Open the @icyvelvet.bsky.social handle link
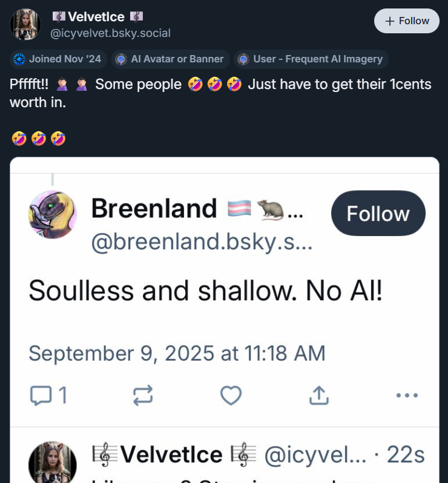Screen dimensions: 448x483 (110, 33)
